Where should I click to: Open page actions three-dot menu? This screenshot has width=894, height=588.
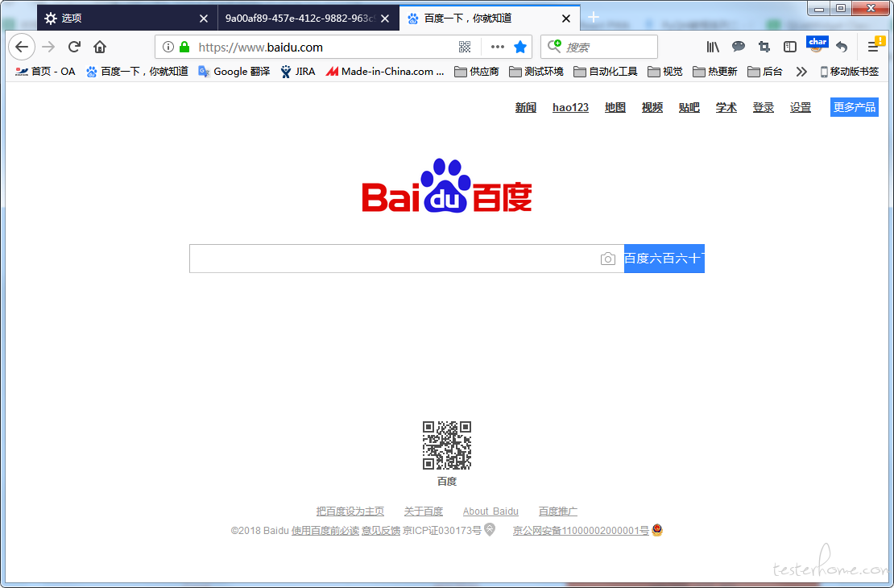(x=498, y=47)
